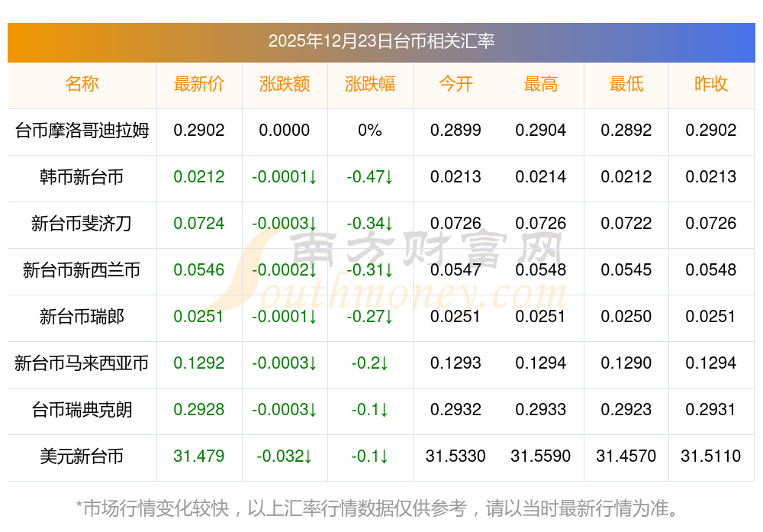763x532 pixels.
Task: Select the 涨跌幅 column header
Action: [x=370, y=85]
